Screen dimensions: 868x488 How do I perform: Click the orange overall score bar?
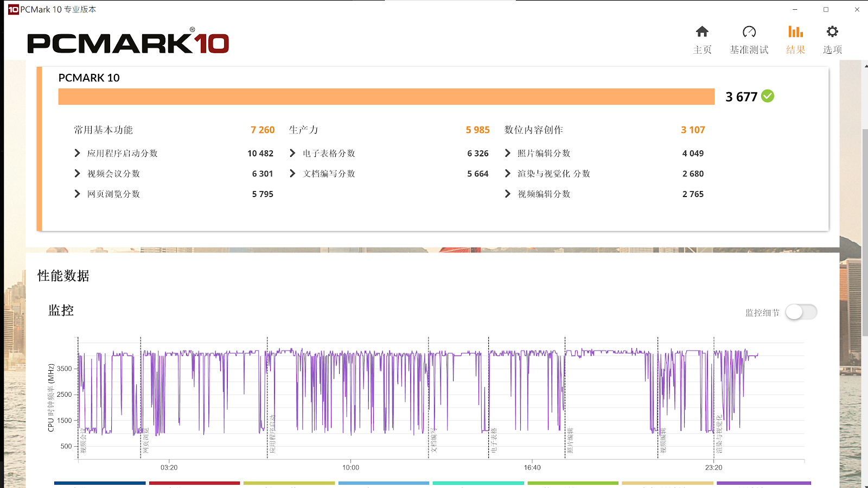coord(386,97)
